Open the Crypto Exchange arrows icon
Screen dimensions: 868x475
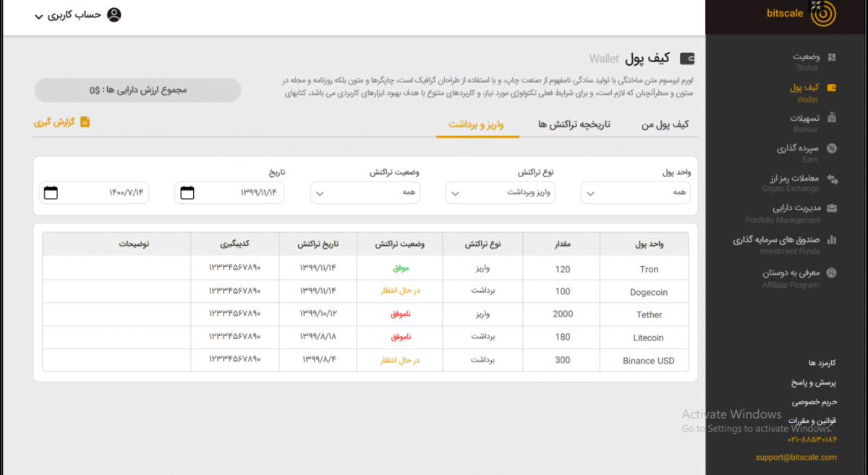point(832,179)
